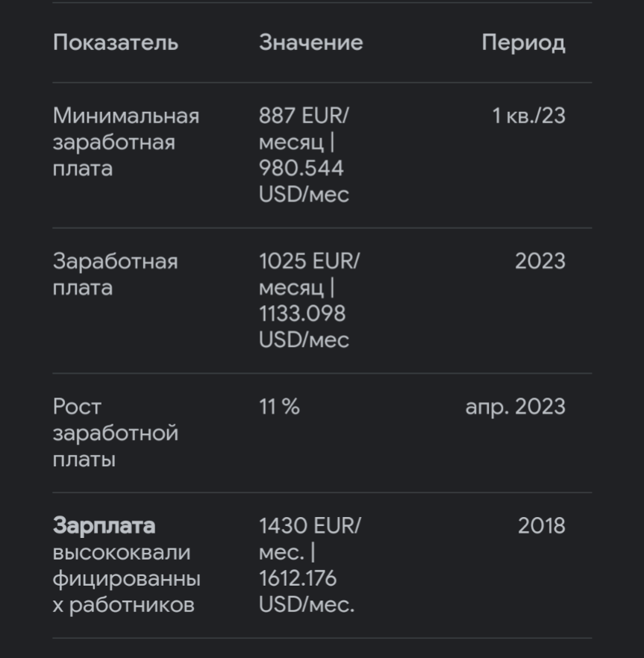Click the "1 кв./23" period cell

point(528,116)
